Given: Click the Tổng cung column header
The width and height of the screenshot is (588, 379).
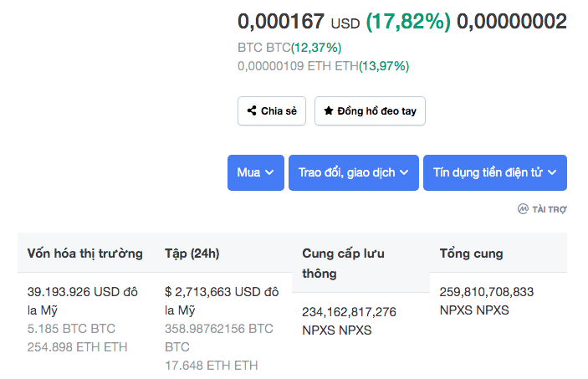Looking at the screenshot, I should pos(472,254).
